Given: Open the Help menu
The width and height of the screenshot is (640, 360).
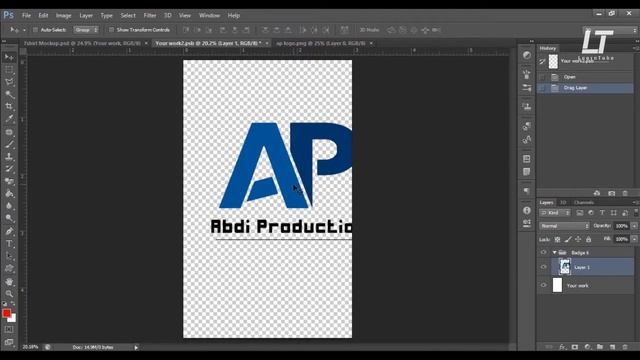Looking at the screenshot, I should click(x=233, y=16).
